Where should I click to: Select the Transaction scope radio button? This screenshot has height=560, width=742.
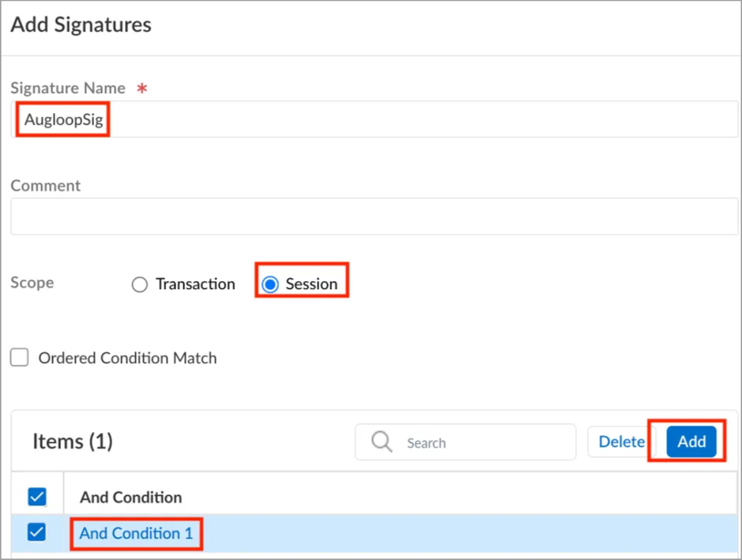click(x=140, y=284)
